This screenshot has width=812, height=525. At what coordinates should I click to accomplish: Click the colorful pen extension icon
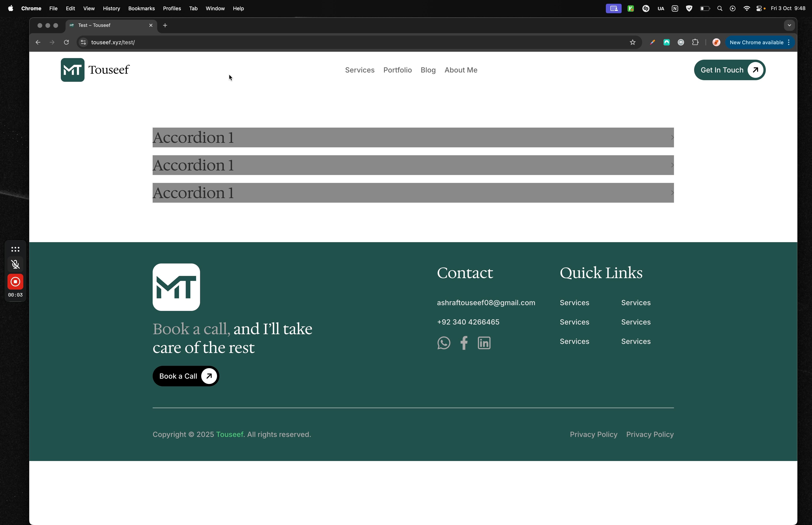[652, 42]
